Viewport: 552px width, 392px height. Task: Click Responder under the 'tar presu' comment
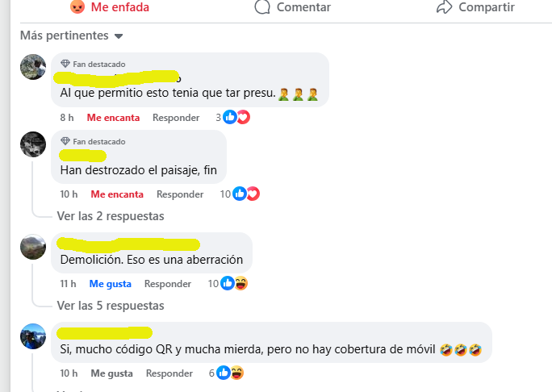[176, 118]
